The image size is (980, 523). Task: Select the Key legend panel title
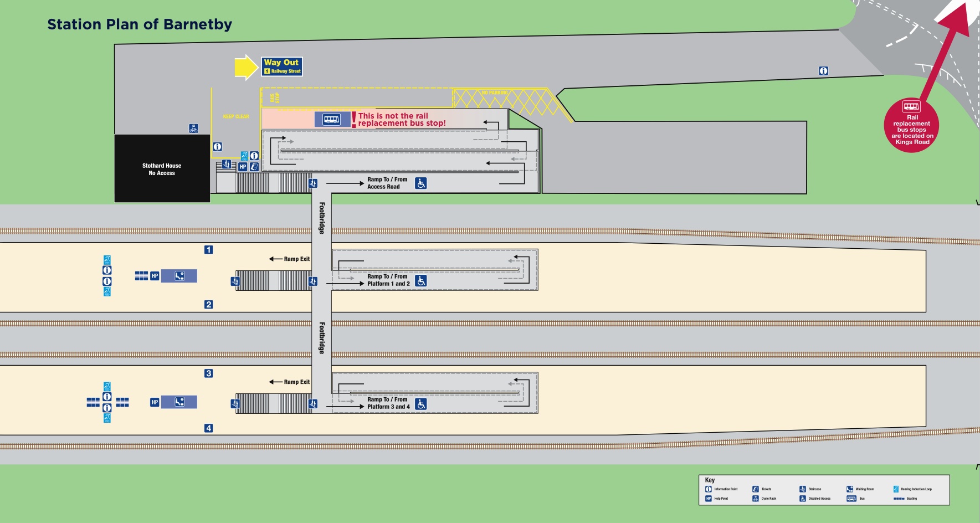tap(710, 480)
